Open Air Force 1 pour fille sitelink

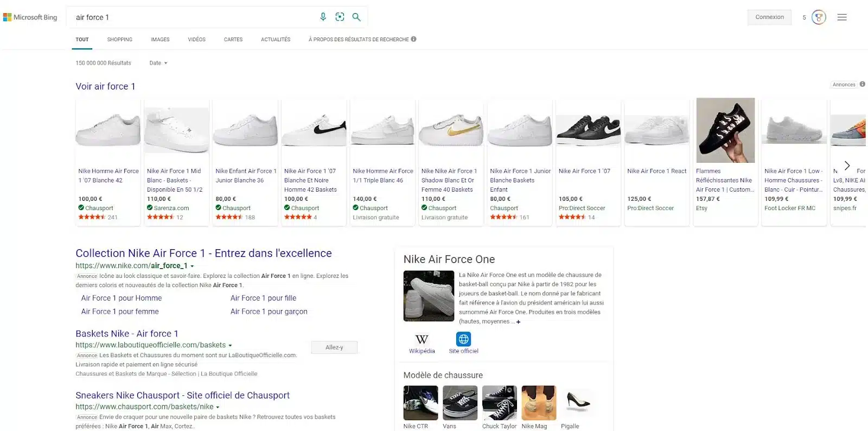coord(263,298)
